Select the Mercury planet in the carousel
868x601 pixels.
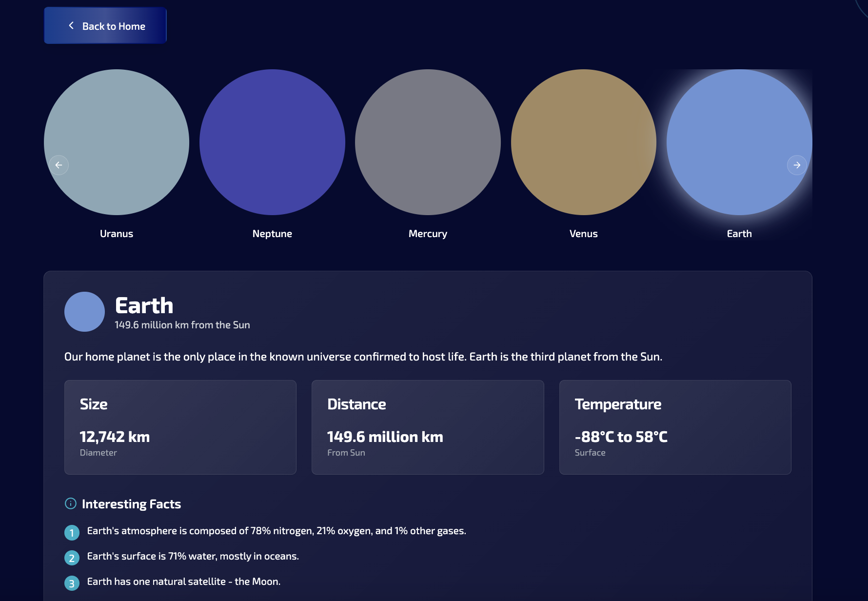coord(428,142)
